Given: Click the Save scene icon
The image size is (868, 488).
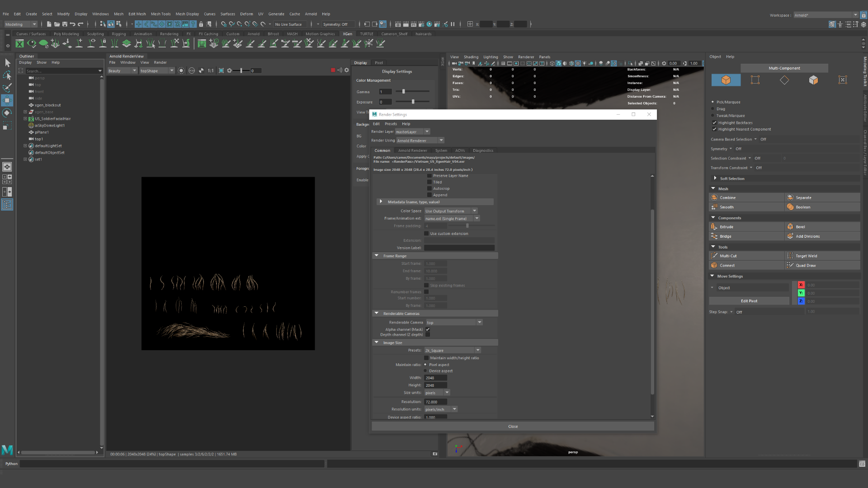Looking at the screenshot, I should click(x=65, y=24).
